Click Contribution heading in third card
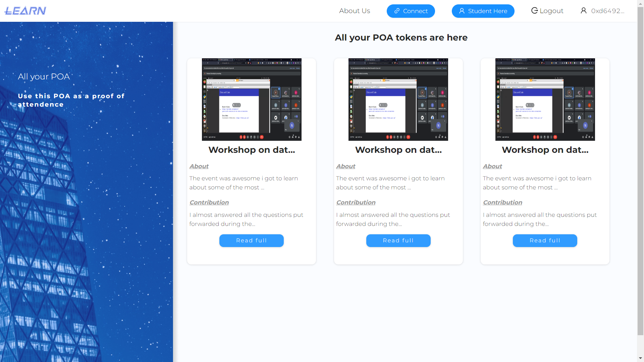This screenshot has width=644, height=362. 502,202
